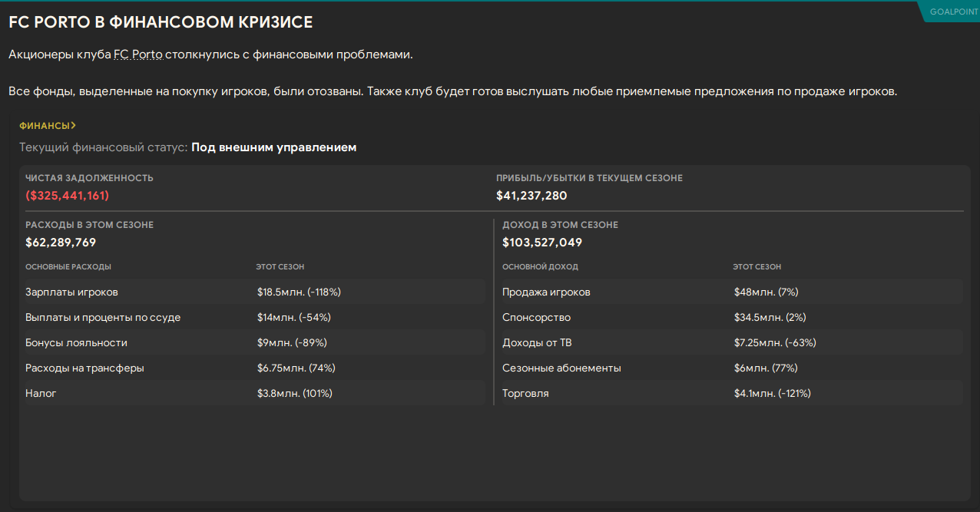
Task: Click the ОСНОВНЫЕ РАСХОДЫ column header
Action: [x=68, y=267]
